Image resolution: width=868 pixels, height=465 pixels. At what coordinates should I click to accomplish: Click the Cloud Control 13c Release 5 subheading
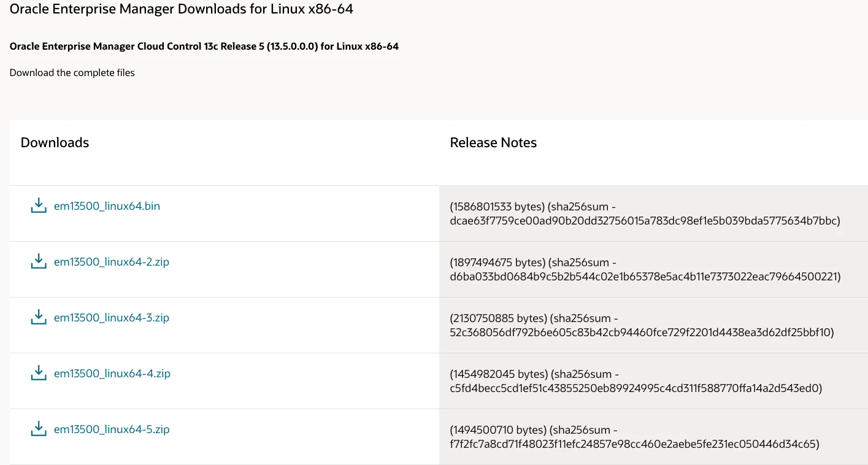(204, 47)
